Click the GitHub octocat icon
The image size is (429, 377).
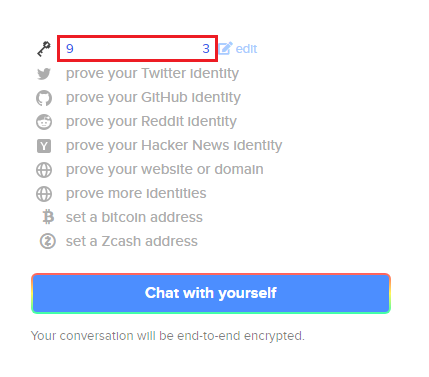tap(44, 98)
